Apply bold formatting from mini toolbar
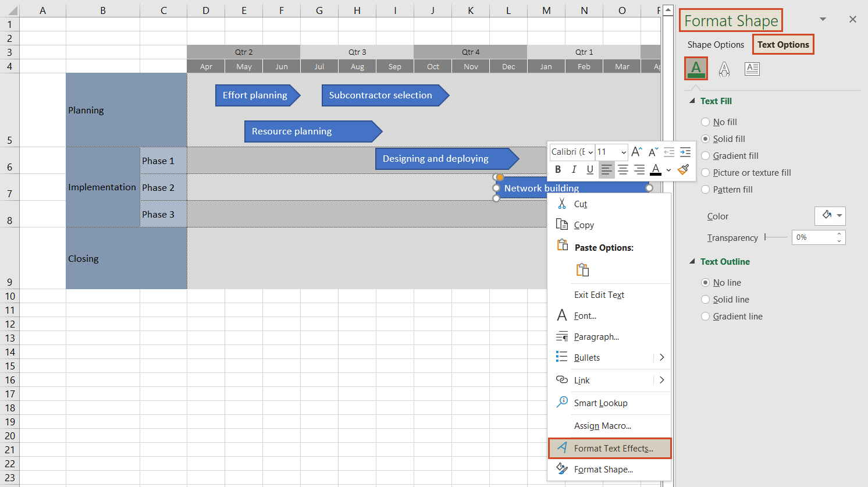 click(558, 169)
